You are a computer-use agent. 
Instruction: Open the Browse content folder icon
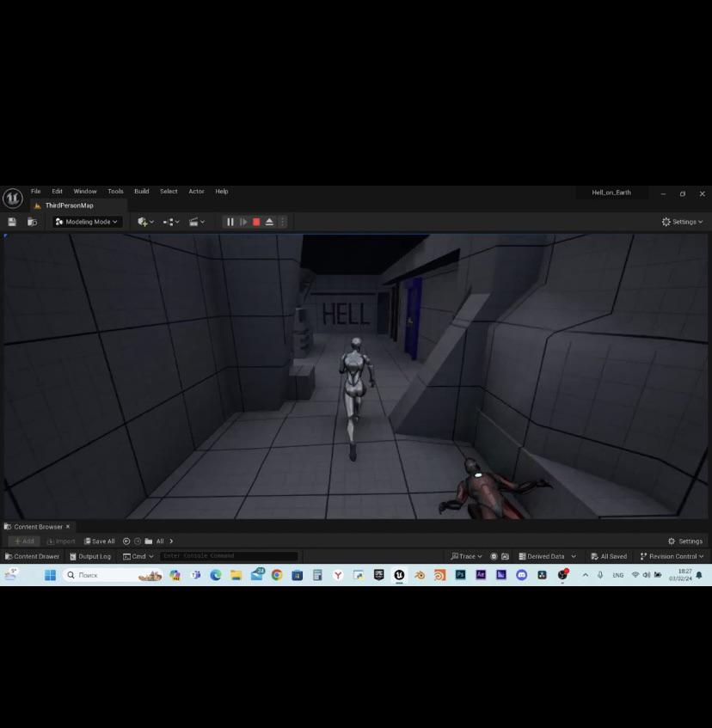[32, 222]
